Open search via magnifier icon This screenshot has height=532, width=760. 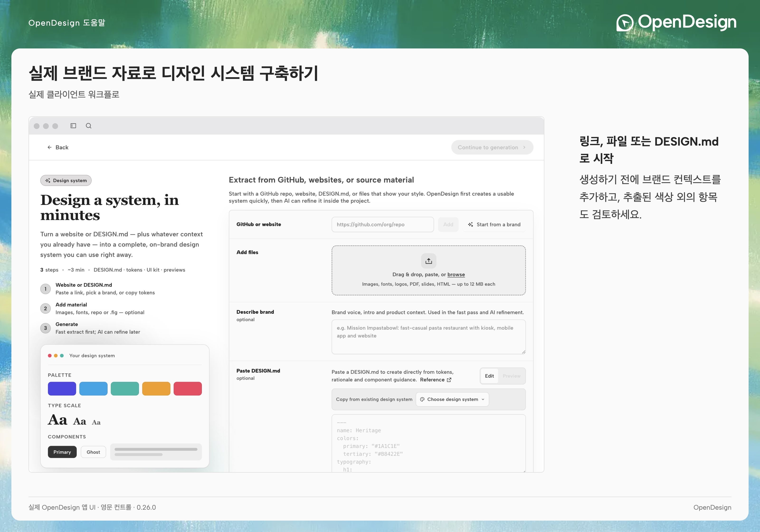tap(88, 126)
